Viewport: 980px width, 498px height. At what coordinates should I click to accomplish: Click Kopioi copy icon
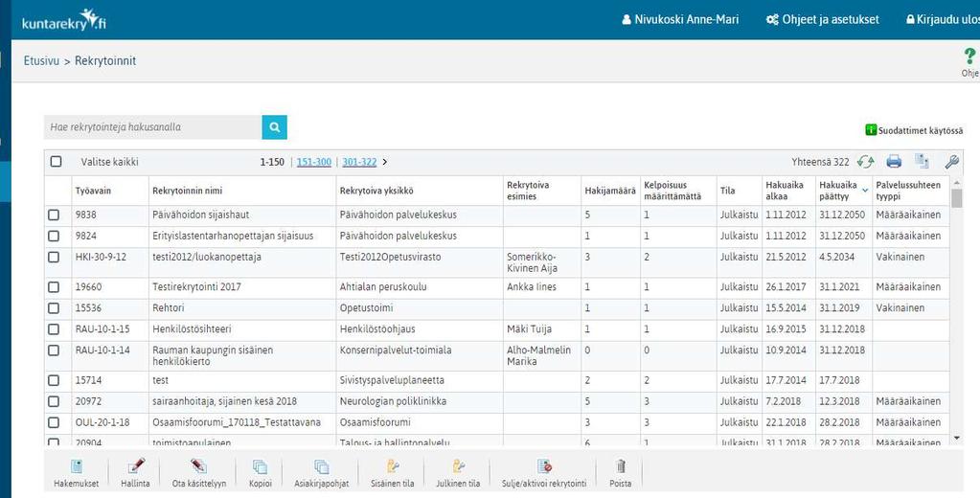[x=260, y=474]
